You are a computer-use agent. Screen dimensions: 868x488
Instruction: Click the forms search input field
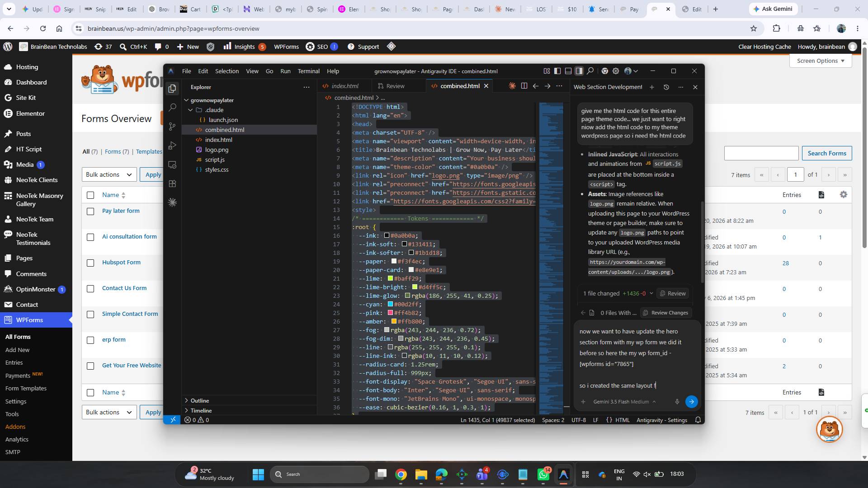[761, 153]
